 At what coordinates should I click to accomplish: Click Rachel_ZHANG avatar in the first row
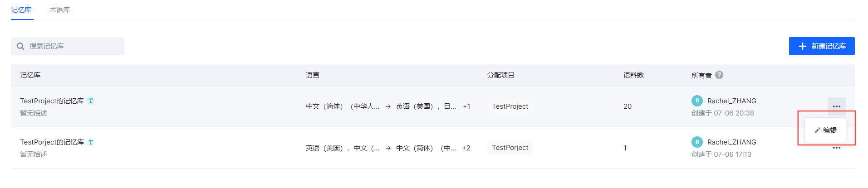point(697,101)
